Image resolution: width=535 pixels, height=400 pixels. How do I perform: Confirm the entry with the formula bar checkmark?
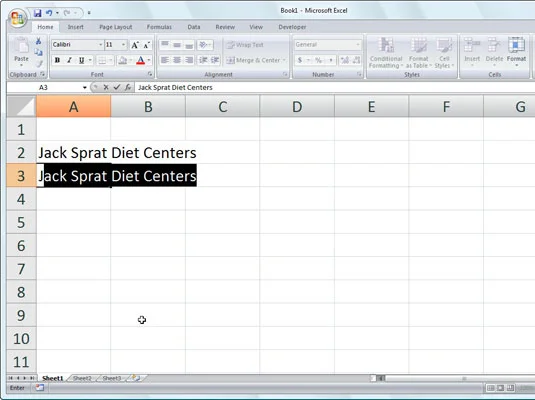(117, 87)
